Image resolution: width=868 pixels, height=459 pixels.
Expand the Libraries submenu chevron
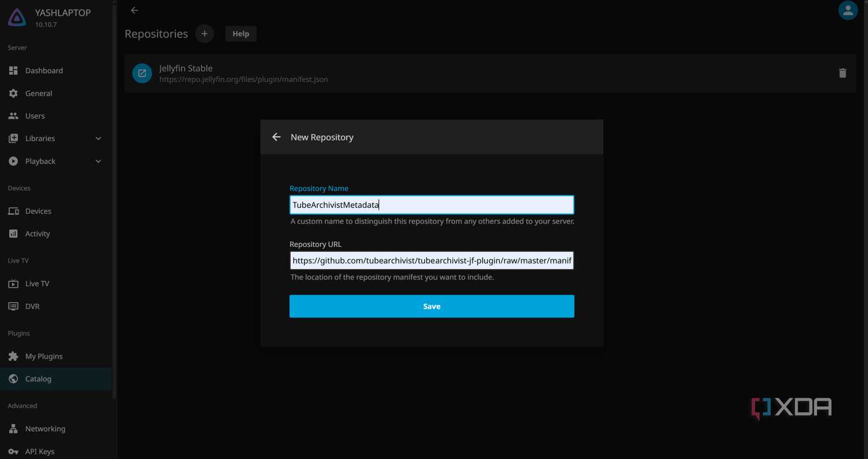(x=98, y=139)
